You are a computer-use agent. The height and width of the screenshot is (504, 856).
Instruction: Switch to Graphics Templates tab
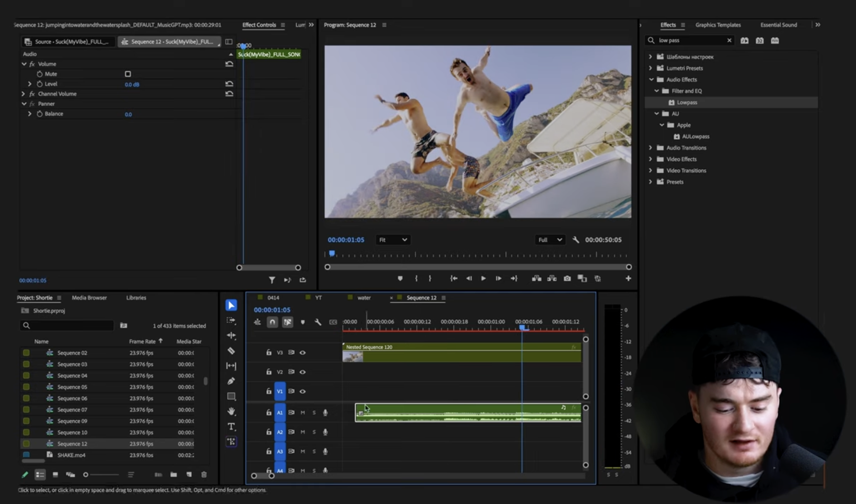718,25
